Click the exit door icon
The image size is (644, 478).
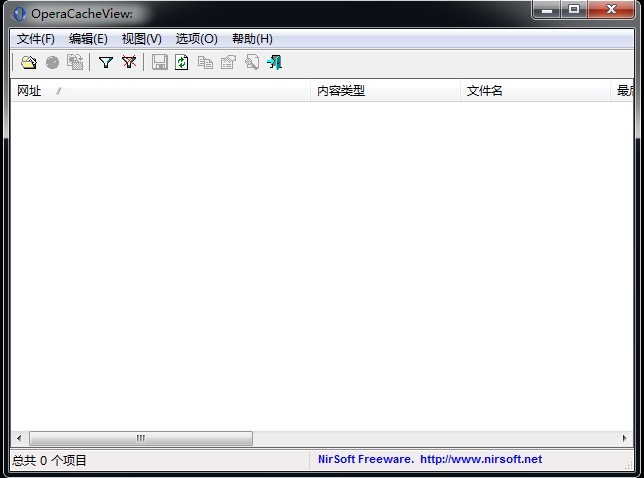click(x=274, y=62)
